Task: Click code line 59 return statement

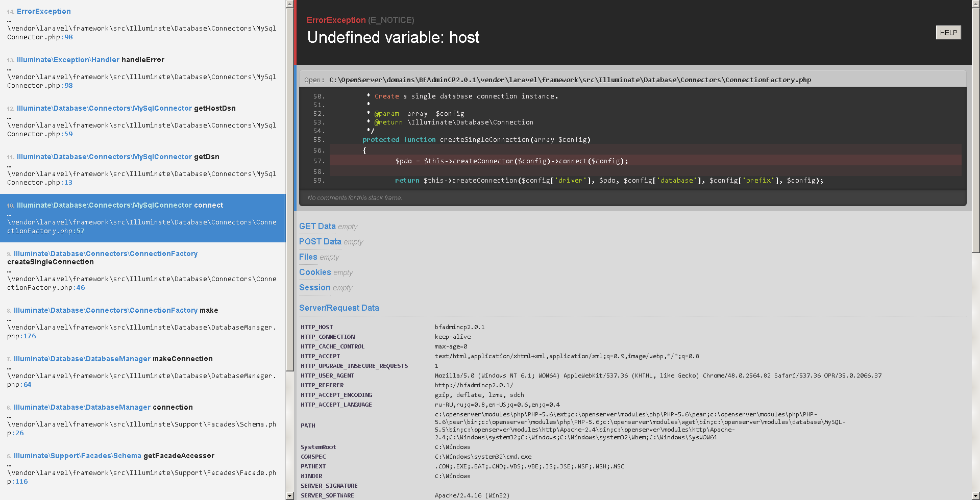Action: click(x=609, y=181)
